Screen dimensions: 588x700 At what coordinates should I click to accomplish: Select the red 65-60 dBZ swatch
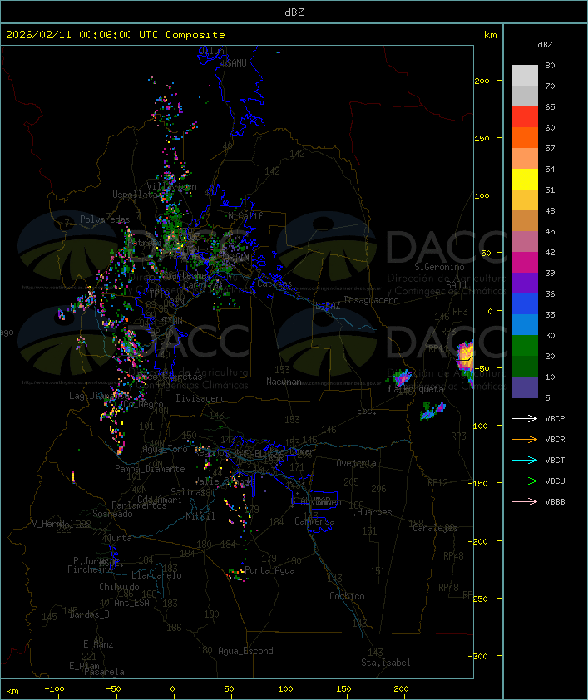(x=525, y=117)
